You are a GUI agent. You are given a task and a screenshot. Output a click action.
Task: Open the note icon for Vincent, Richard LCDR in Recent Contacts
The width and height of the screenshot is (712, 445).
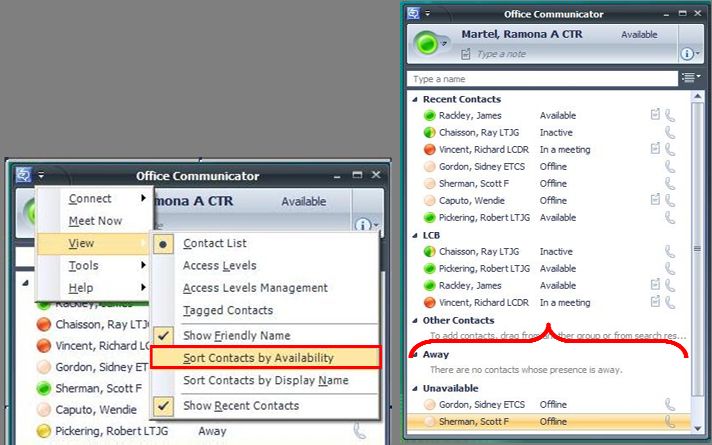coord(655,148)
